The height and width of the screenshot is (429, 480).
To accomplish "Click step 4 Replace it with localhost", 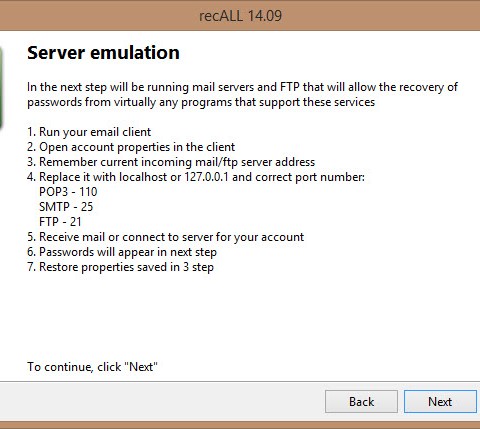I will (196, 177).
